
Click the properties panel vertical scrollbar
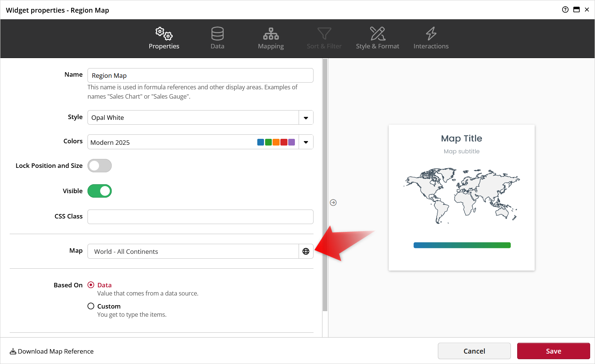click(x=325, y=185)
